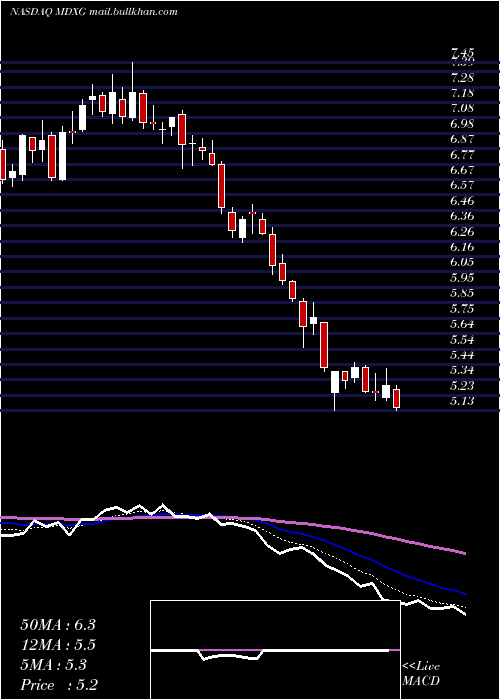Image resolution: width=500 pixels, height=700 pixels.
Task: Click the 12MA : 5.5 readout
Action: coord(58,645)
